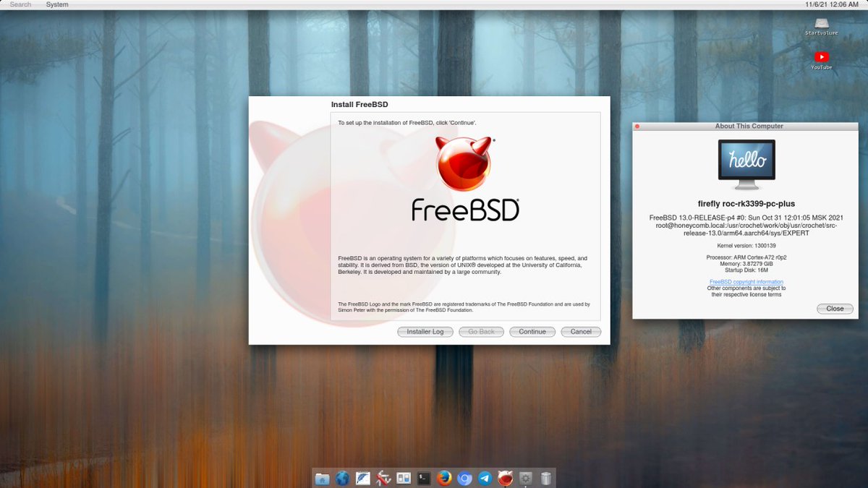
Task: Open Telegram from the dock
Action: [485, 479]
